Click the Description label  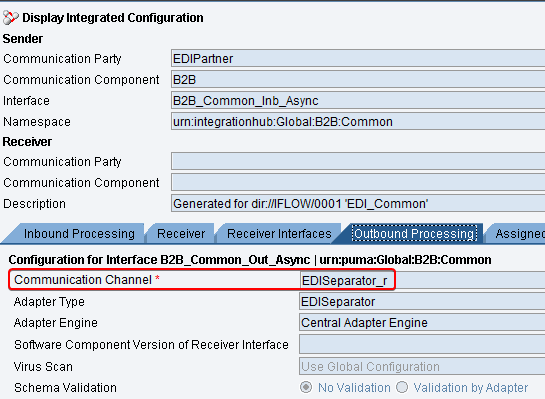coord(34,204)
